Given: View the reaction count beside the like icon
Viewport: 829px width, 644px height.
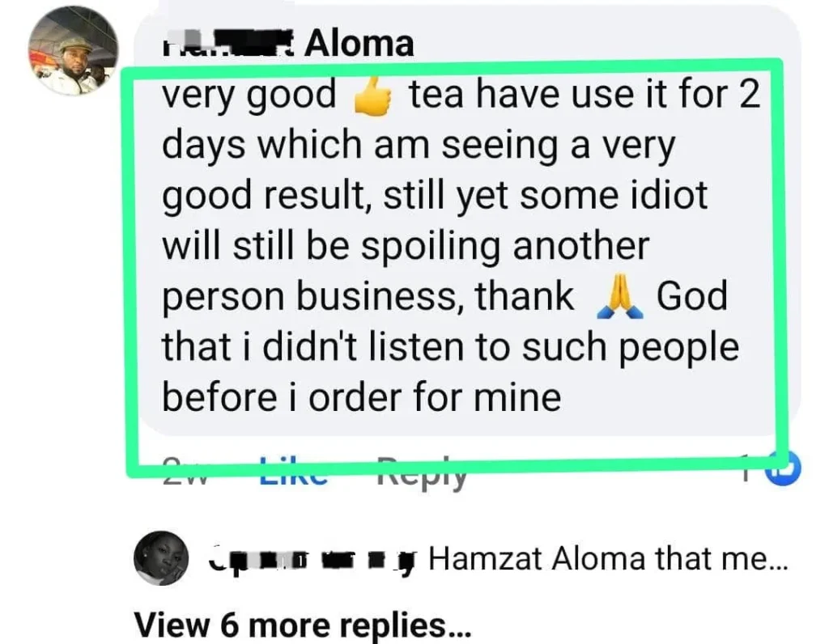Looking at the screenshot, I should 746,468.
